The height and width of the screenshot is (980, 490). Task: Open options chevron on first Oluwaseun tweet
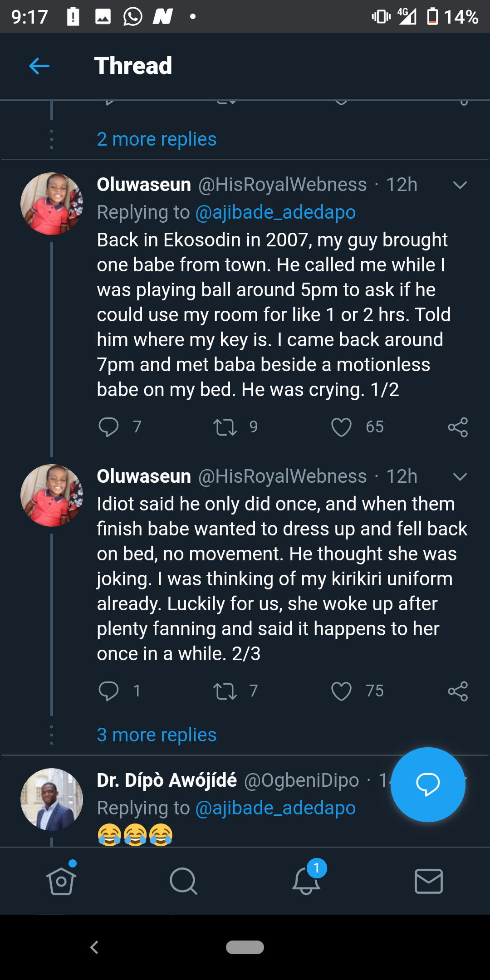(x=460, y=185)
